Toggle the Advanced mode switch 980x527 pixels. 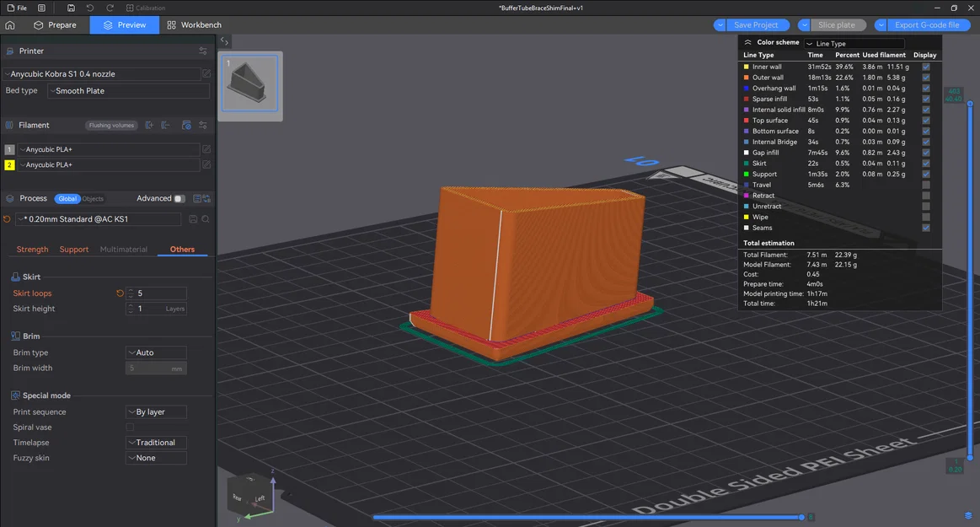point(179,199)
